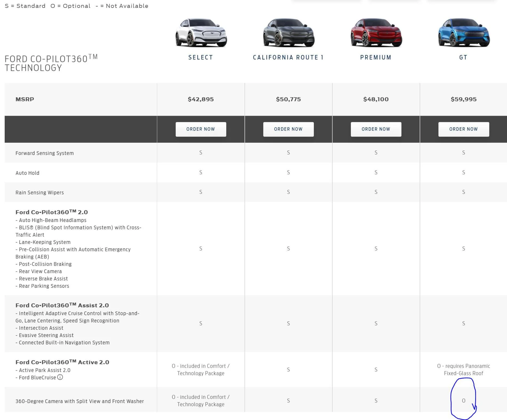Click the Standard/Optional legend text
The width and height of the screenshot is (507, 420).
pyautogui.click(x=77, y=6)
